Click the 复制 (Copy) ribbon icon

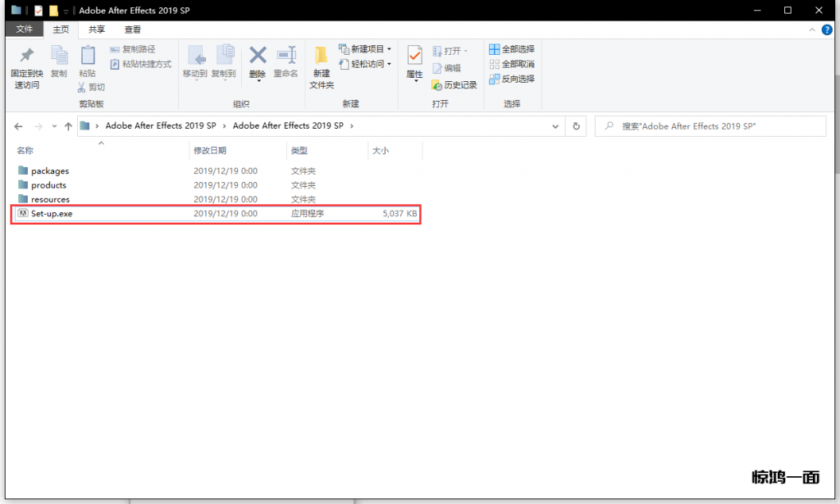(59, 56)
